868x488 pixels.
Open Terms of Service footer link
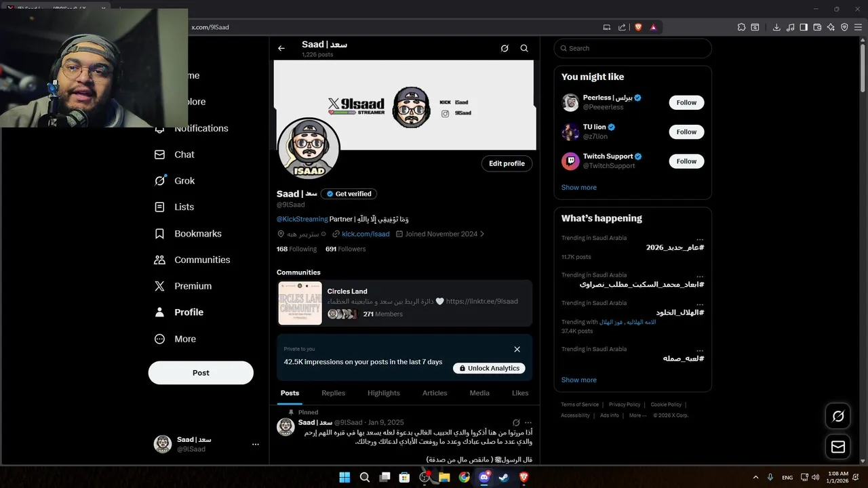click(x=580, y=405)
